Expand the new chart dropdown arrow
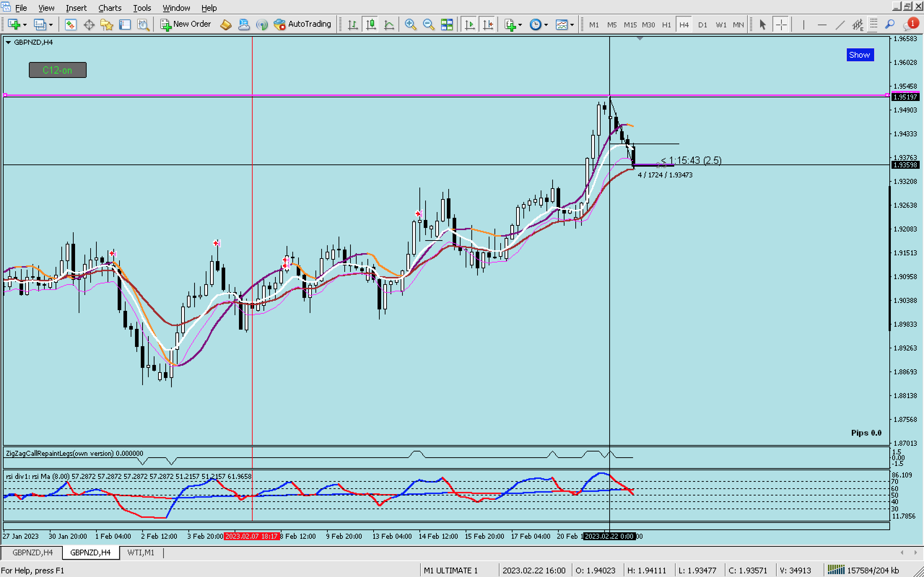Viewport: 924px width, 577px height. point(25,25)
